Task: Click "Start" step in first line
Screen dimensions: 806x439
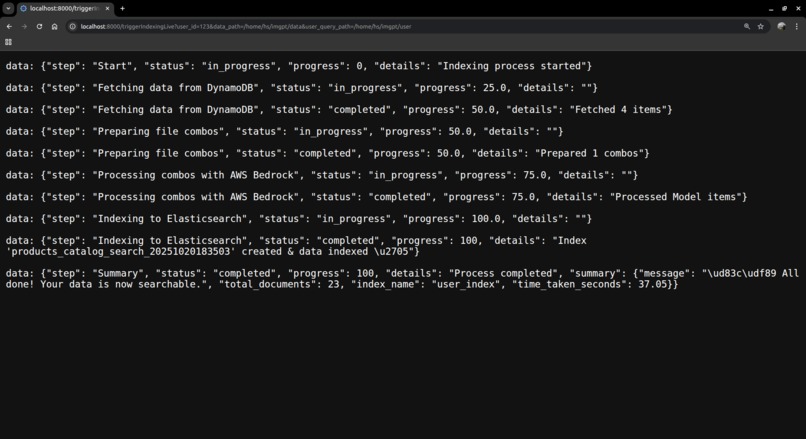Action: coord(112,66)
